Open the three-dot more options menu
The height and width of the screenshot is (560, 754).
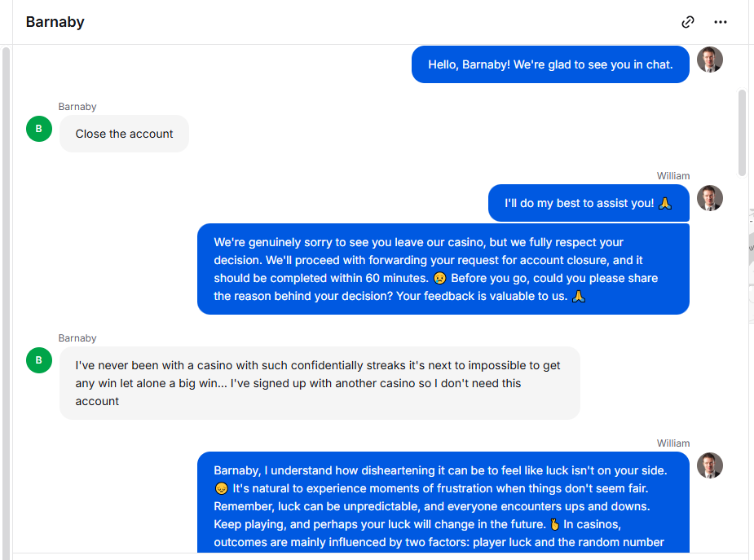[721, 22]
